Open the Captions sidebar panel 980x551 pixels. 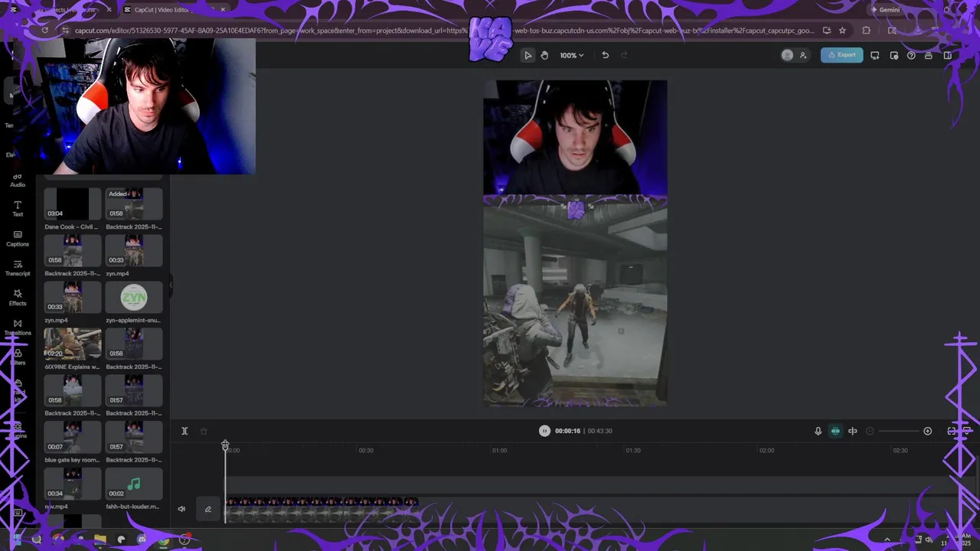click(x=18, y=239)
